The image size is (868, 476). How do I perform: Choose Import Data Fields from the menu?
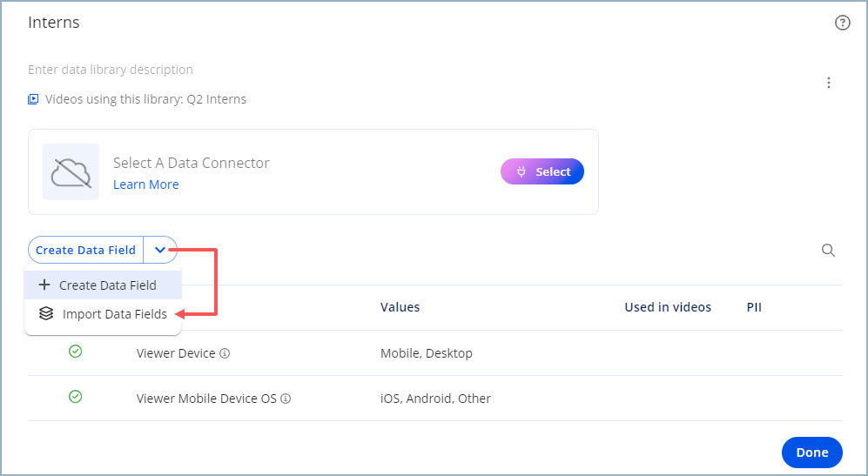pyautogui.click(x=104, y=314)
